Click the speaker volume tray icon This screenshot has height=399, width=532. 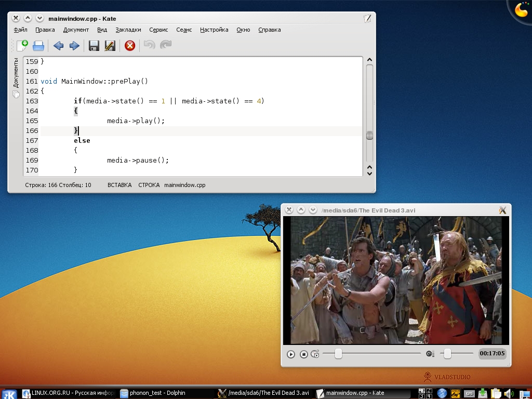508,394
